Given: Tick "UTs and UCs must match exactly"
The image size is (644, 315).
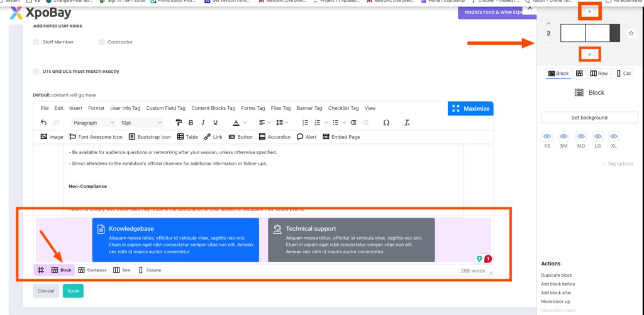Looking at the screenshot, I should tap(36, 72).
